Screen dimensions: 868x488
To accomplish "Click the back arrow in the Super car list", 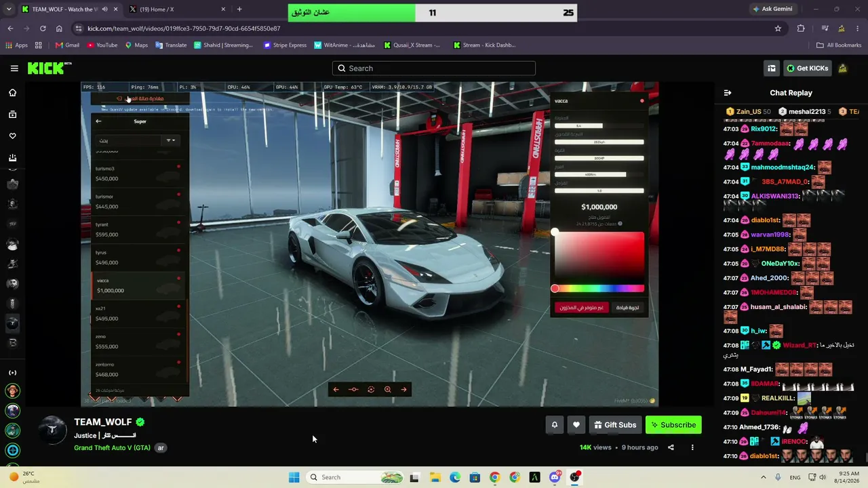I will pos(98,121).
